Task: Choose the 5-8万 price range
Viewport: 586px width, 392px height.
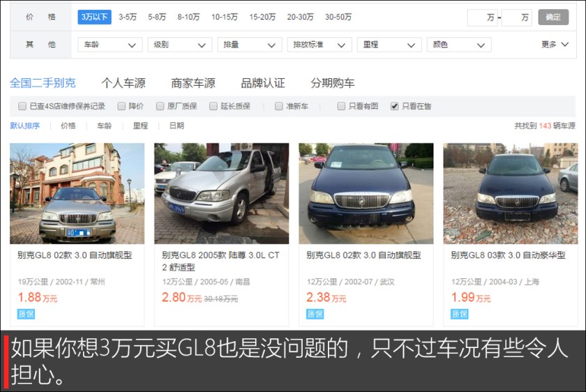Action: point(156,17)
